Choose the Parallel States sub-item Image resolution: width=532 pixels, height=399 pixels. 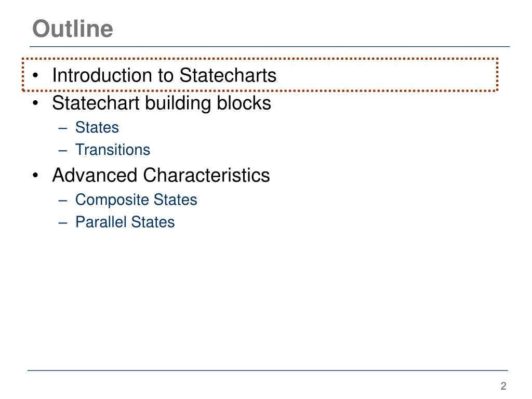coord(125,222)
